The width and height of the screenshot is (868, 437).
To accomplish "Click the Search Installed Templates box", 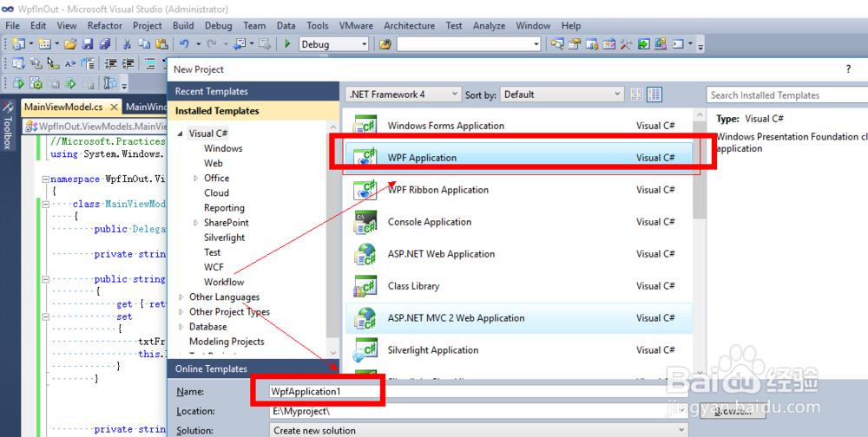I will click(787, 95).
